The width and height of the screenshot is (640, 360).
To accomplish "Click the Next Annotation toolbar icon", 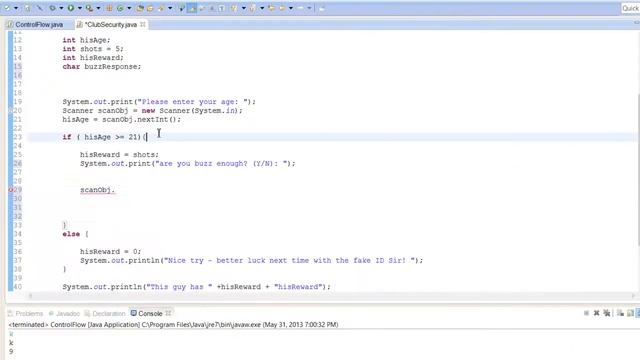I will point(234,8).
